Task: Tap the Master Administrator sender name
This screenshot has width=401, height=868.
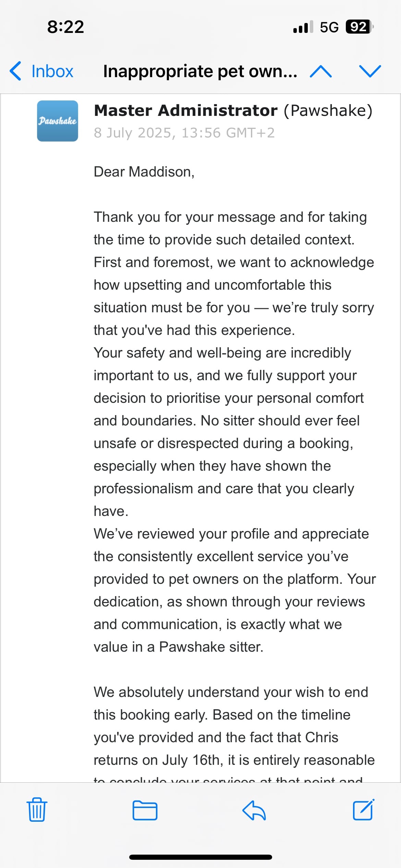Action: [x=185, y=111]
